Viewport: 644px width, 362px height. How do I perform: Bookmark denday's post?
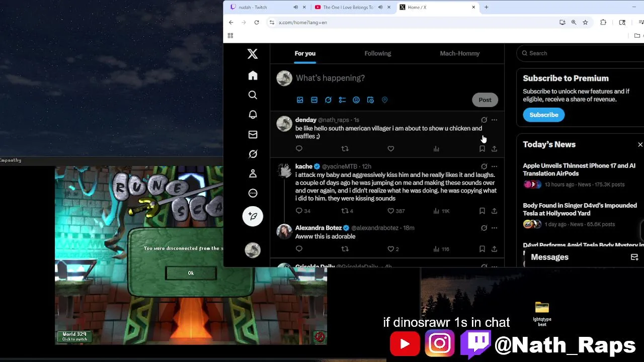pos(482,149)
